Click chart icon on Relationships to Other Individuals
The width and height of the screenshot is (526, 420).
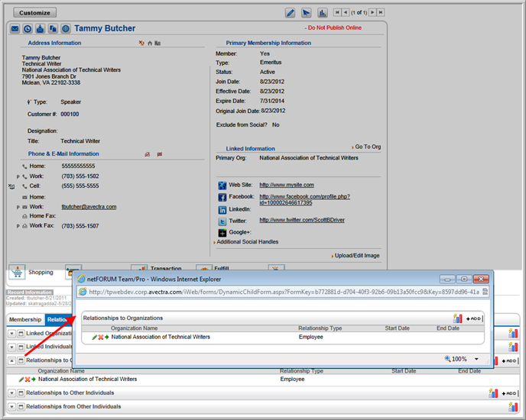click(493, 393)
